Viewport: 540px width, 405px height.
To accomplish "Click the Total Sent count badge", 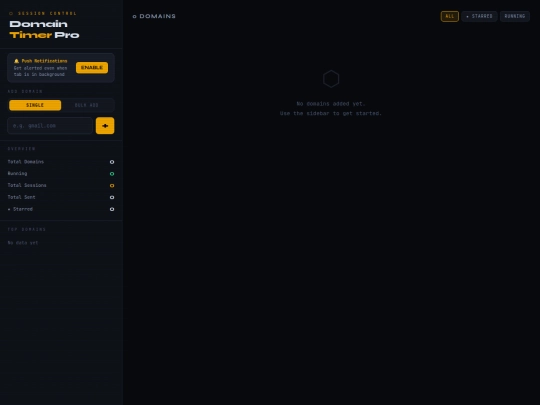I will [112, 197].
